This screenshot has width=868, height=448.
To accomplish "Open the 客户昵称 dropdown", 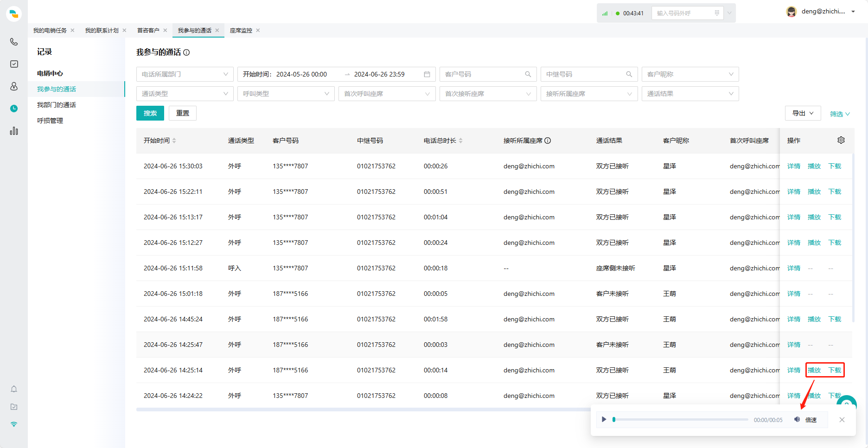I will (690, 74).
